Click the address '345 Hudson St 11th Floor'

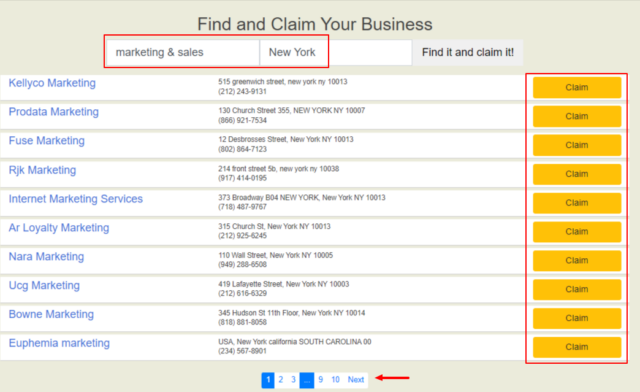tap(259, 313)
